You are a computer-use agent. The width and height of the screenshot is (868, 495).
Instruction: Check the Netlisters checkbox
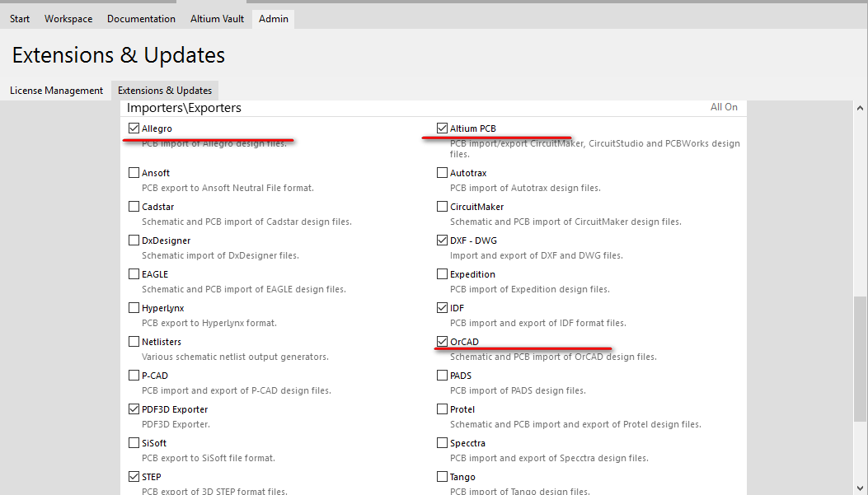tap(134, 342)
